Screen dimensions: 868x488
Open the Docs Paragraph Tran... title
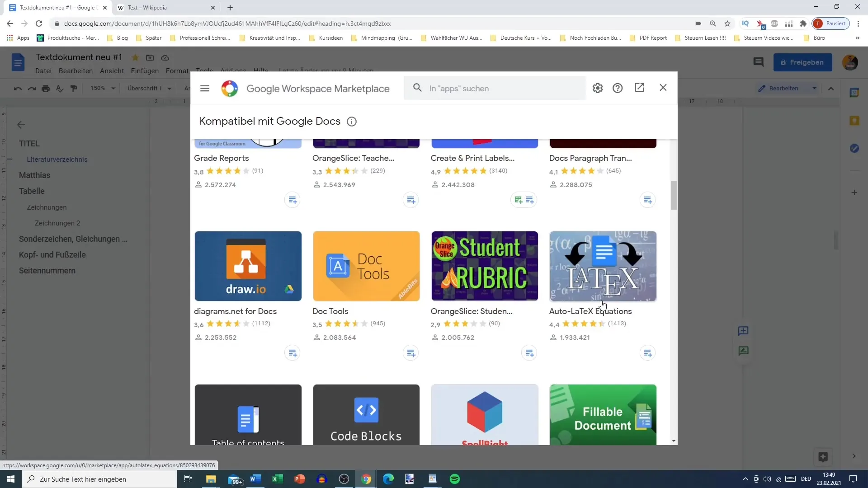590,158
